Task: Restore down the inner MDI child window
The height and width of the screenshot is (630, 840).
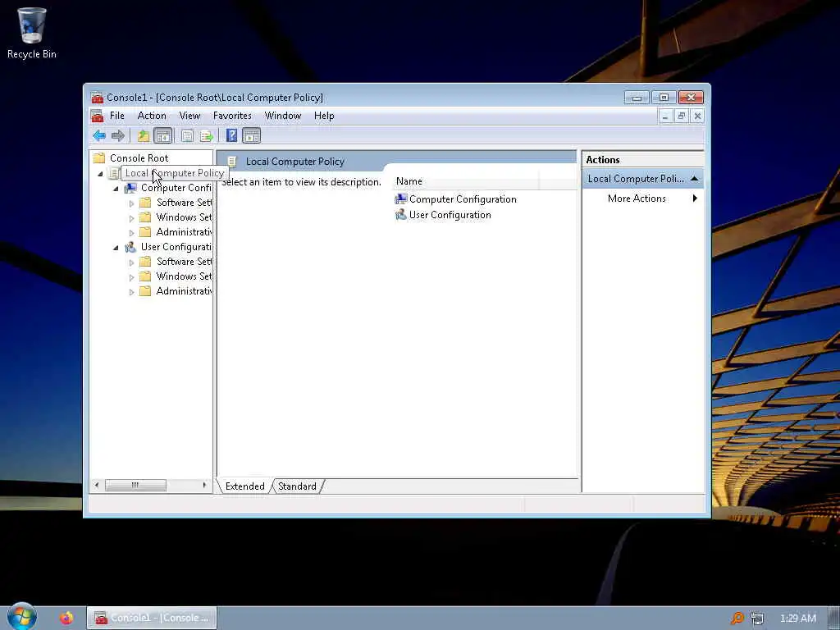Action: click(x=681, y=116)
